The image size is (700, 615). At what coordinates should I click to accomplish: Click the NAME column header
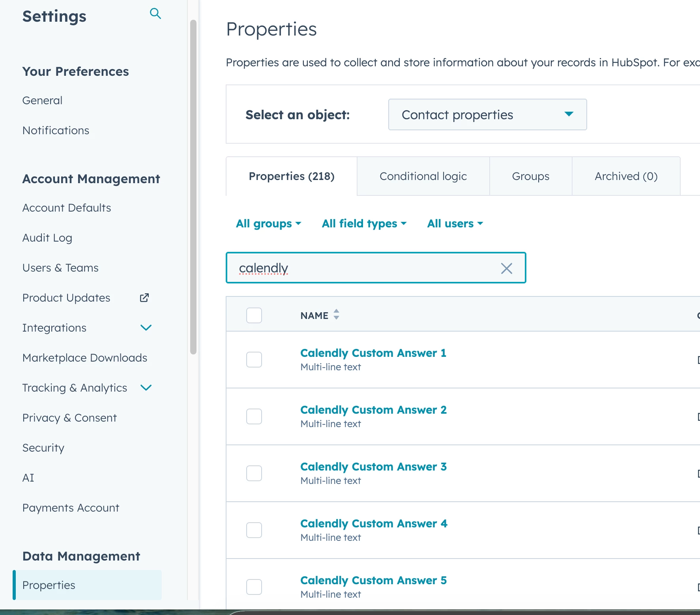coord(314,315)
